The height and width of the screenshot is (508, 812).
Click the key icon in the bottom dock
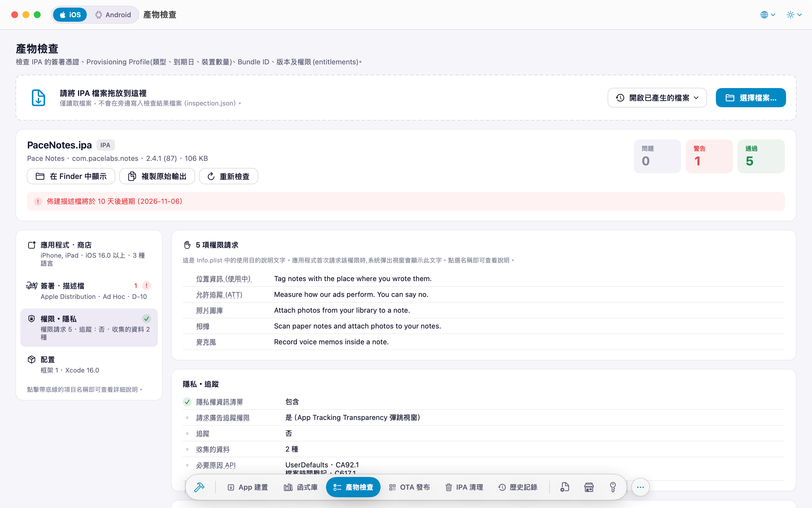tap(613, 487)
